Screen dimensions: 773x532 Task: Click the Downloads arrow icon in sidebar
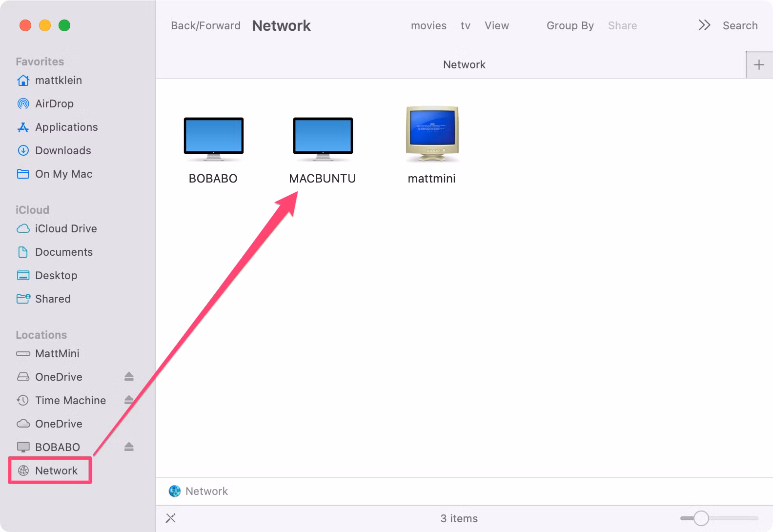click(x=23, y=151)
